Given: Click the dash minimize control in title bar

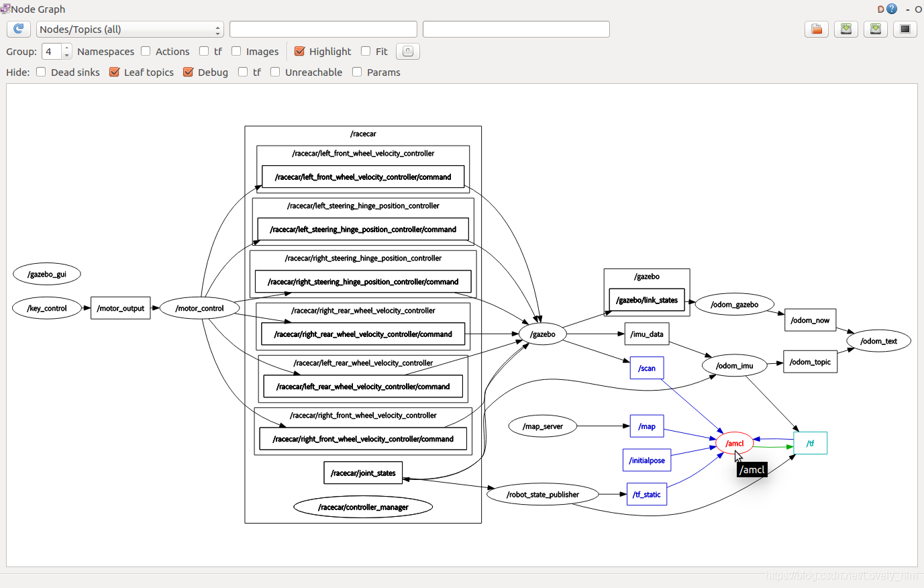Looking at the screenshot, I should pos(907,9).
